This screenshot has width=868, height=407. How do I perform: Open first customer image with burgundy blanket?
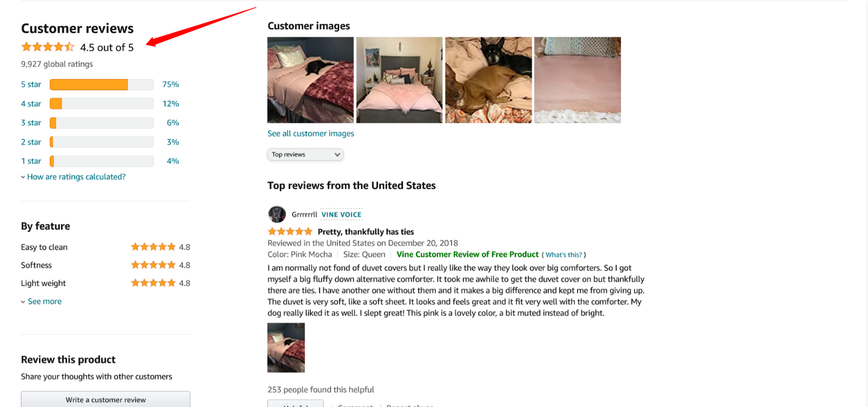[310, 80]
